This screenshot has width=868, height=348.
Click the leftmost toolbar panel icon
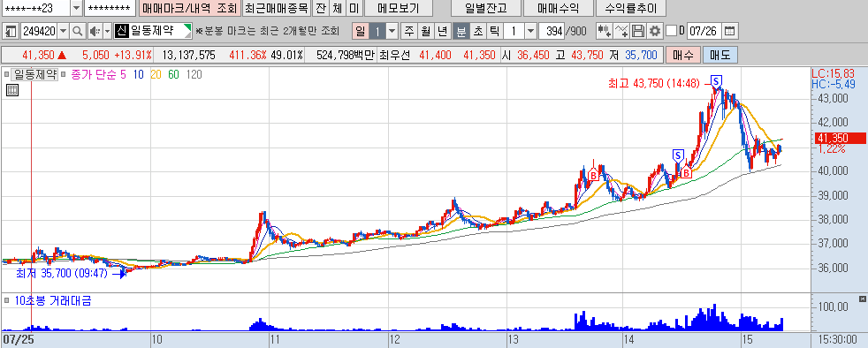(x=11, y=31)
